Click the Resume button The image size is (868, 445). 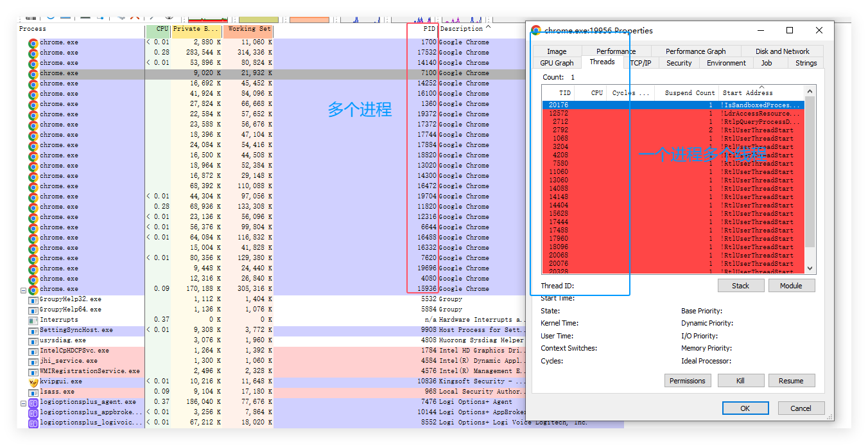point(791,381)
